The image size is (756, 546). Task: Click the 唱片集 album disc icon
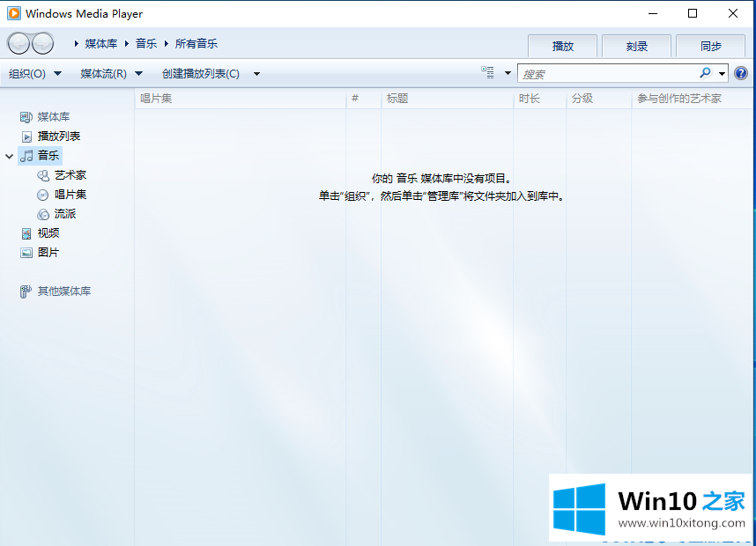pos(43,195)
